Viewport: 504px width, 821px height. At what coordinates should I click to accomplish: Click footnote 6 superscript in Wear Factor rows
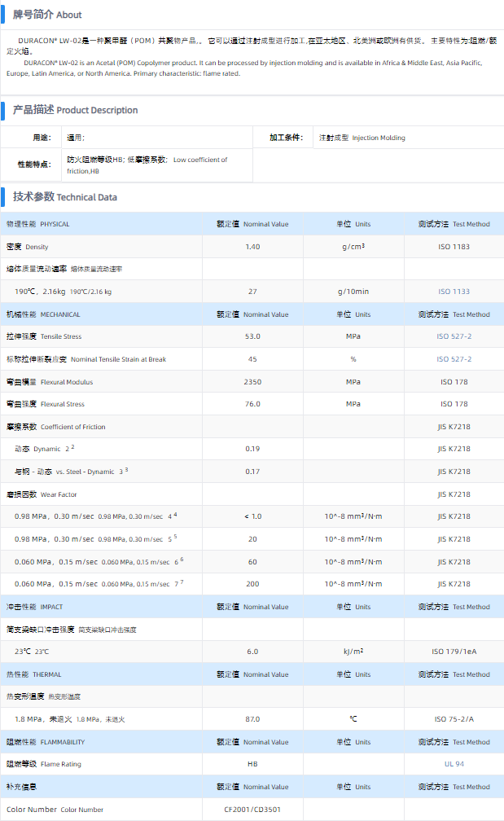tap(181, 560)
